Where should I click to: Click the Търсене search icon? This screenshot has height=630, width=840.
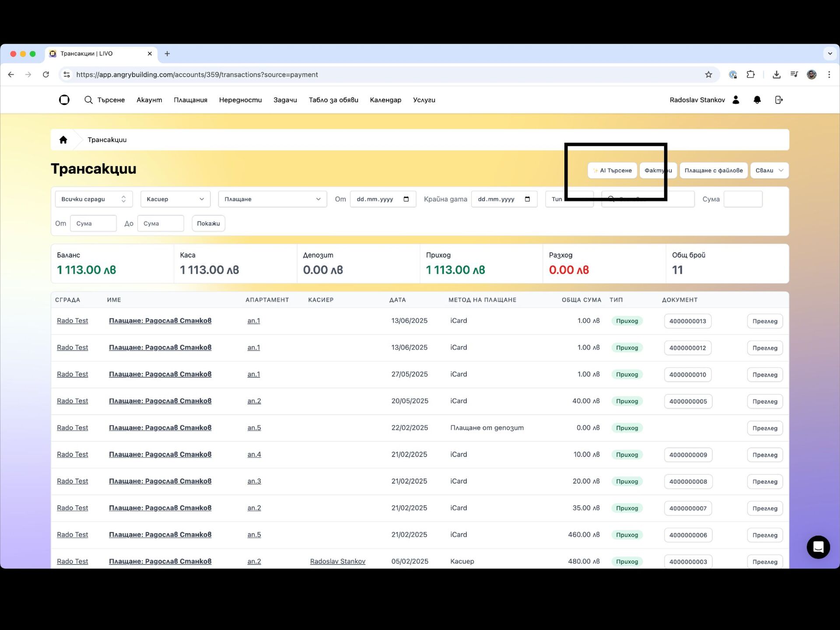point(88,100)
